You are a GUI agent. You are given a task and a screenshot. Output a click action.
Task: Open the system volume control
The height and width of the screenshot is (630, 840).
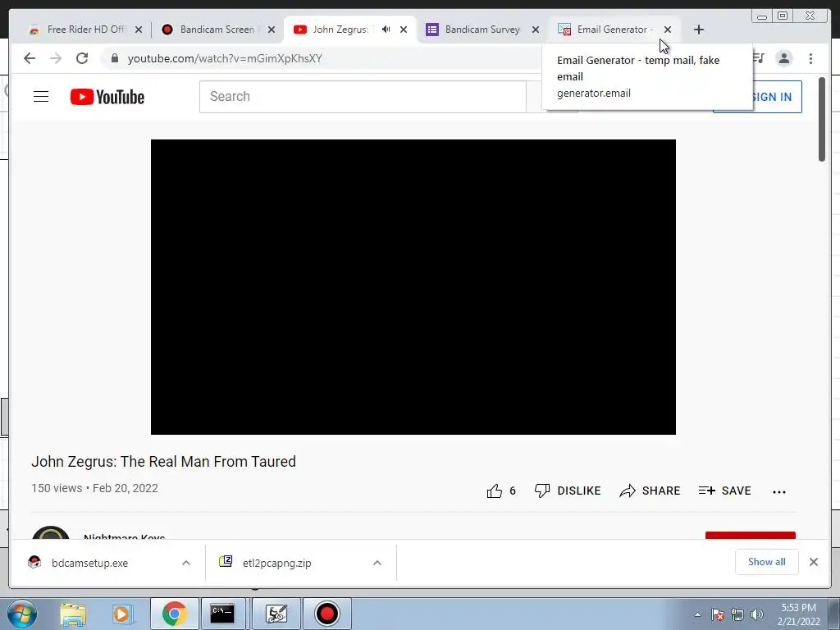tap(757, 614)
